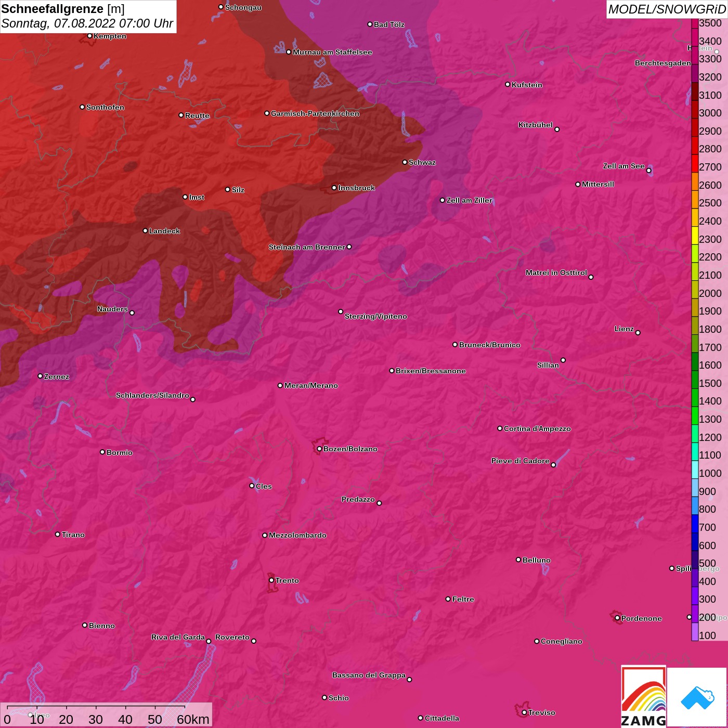Click the Zernez marker dot

pos(40,376)
